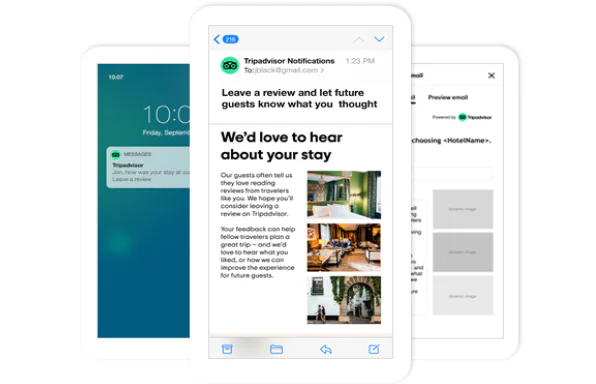Select the first dynamic image placeholder

pos(463,209)
